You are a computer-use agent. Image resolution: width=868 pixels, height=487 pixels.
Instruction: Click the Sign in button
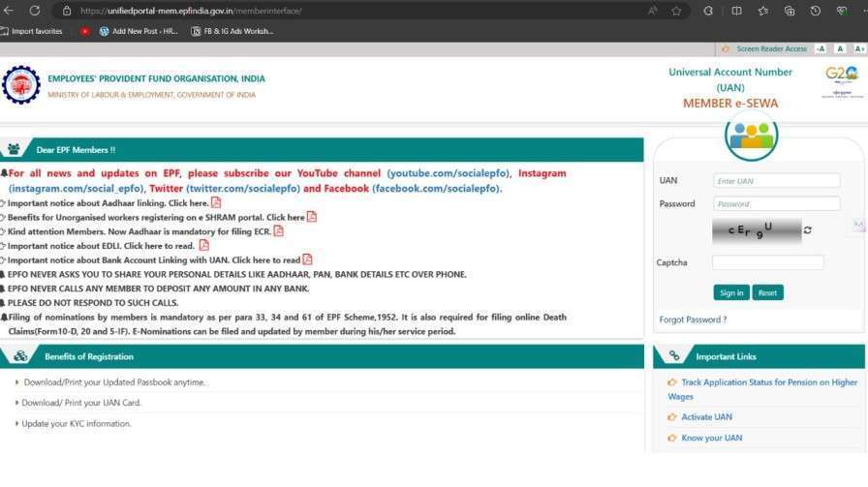coord(731,292)
